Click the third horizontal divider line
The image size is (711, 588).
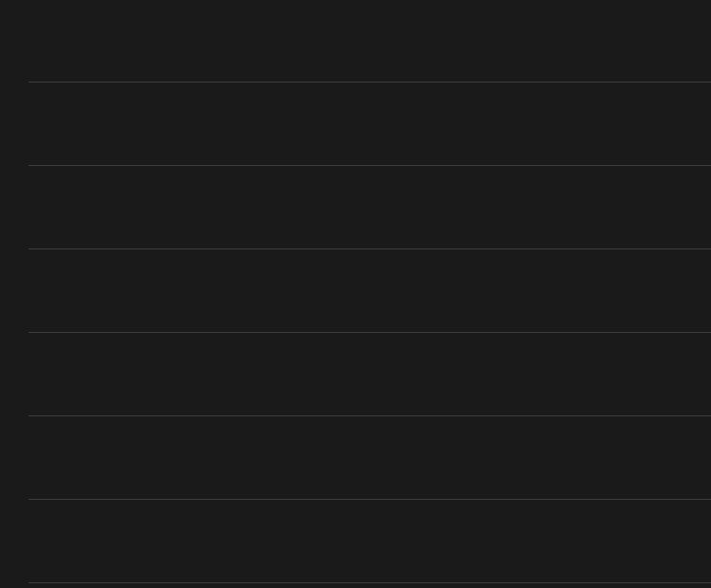369,248
